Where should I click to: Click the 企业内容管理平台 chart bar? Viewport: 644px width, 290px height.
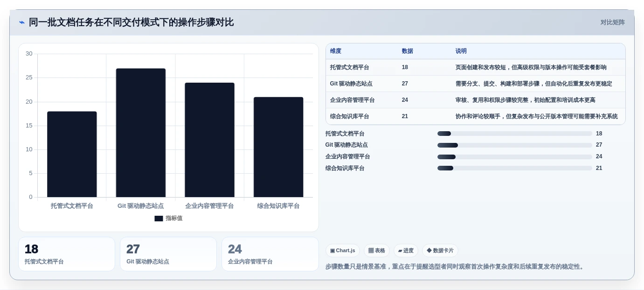click(x=209, y=140)
